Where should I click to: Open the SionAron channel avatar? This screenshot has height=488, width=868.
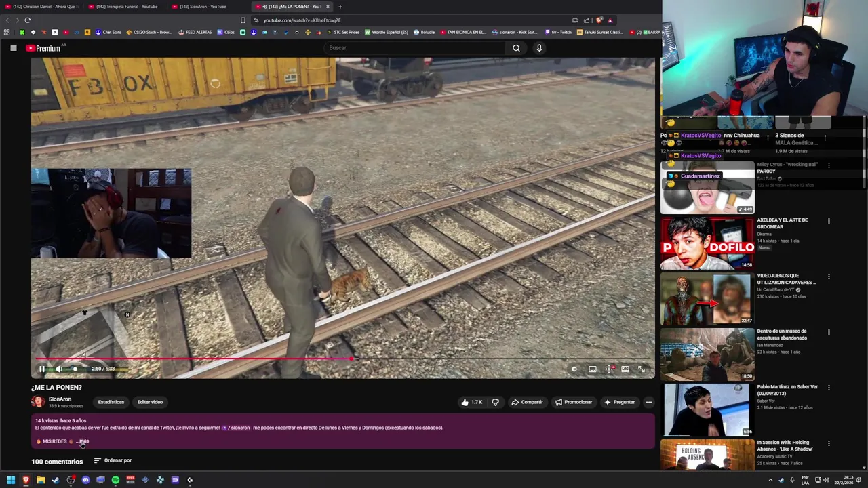[x=37, y=402]
